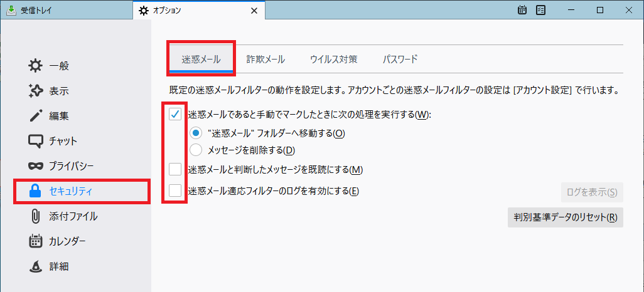Click the ログを表示 button
The width and height of the screenshot is (644, 292).
592,192
